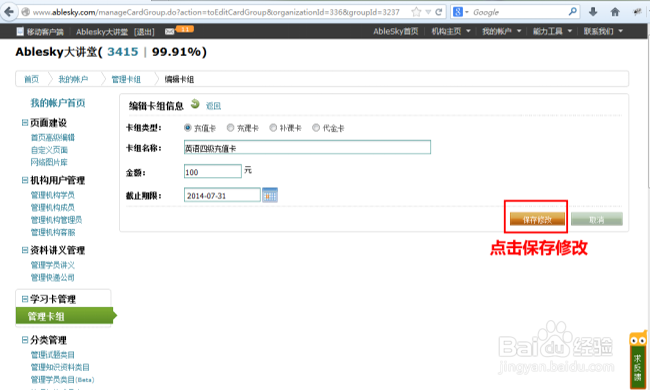
Task: Click the 截止期限 date field
Action: 222,195
